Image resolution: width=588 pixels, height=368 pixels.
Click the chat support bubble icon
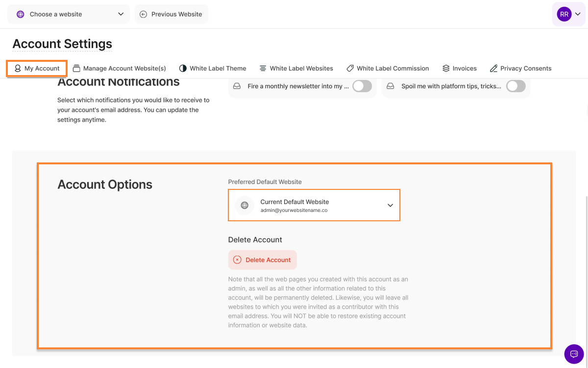tap(574, 354)
